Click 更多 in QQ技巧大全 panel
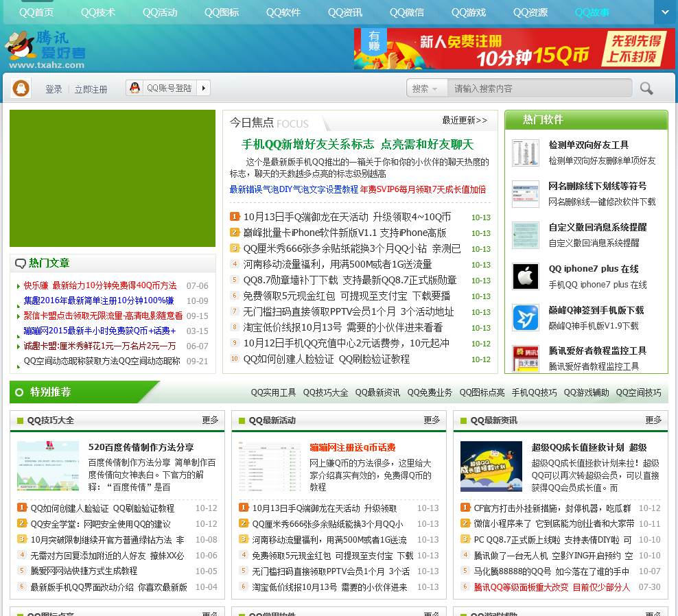Viewport: 678px width, 616px height. click(x=210, y=420)
